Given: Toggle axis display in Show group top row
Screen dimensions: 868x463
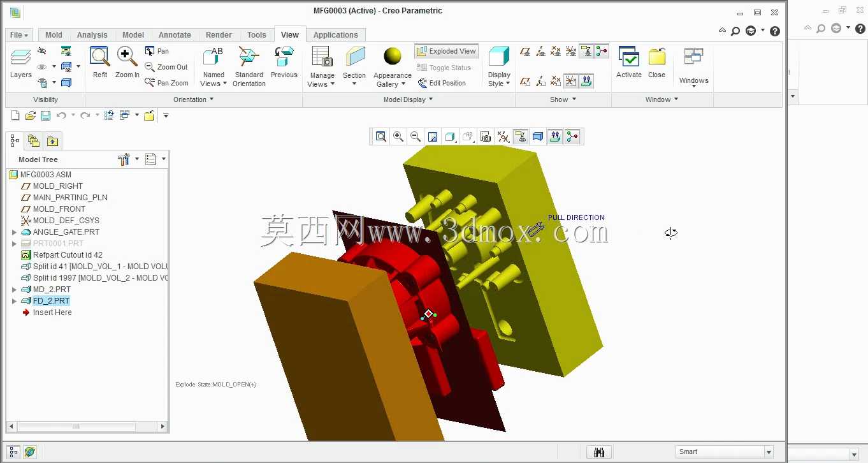Looking at the screenshot, I should pos(540,51).
